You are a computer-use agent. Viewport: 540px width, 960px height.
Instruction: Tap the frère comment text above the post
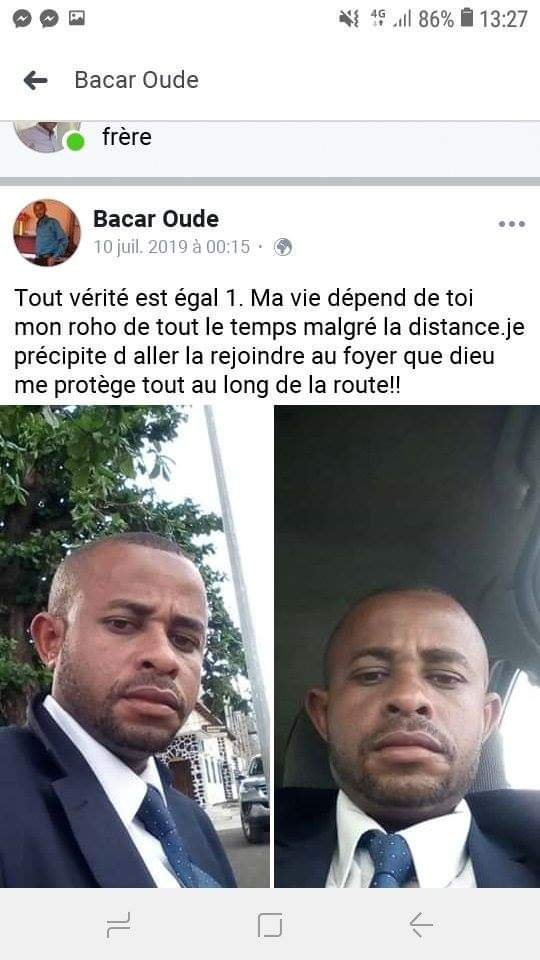pos(127,137)
